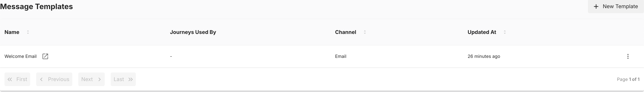Viewport: 644px width, 92px height.
Task: Go to the First page
Action: [x=17, y=79]
